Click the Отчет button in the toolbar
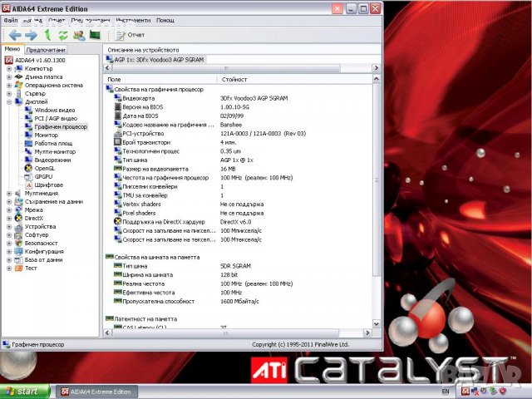The height and width of the screenshot is (399, 532). (130, 35)
